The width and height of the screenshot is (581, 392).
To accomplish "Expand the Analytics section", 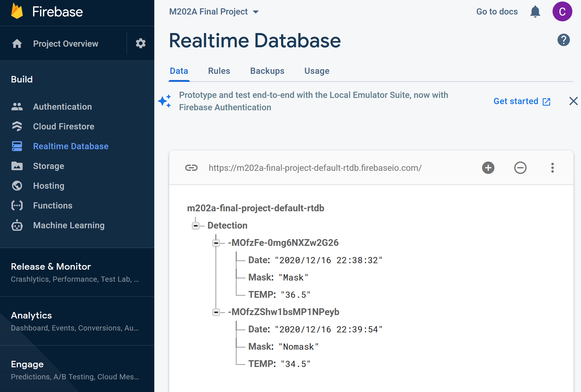I will (77, 321).
